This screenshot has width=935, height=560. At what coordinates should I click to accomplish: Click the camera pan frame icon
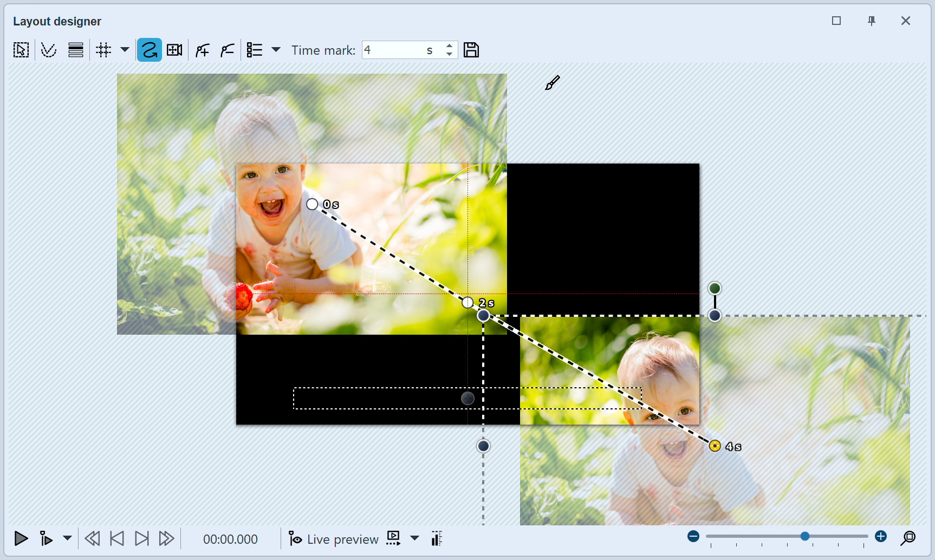[x=174, y=50]
